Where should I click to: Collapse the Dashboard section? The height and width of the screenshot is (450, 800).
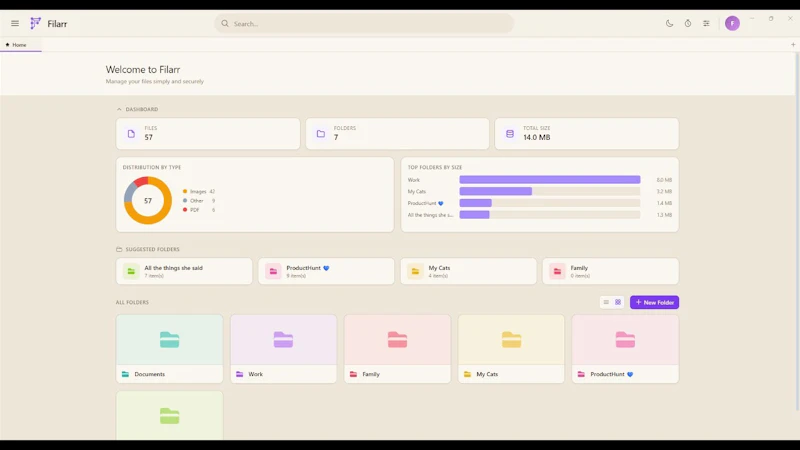coord(119,109)
